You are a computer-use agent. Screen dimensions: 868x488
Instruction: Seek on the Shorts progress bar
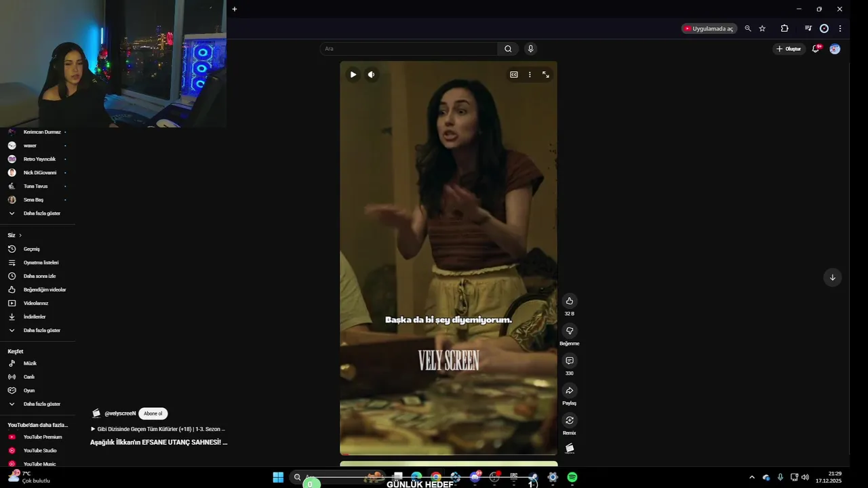[448, 453]
